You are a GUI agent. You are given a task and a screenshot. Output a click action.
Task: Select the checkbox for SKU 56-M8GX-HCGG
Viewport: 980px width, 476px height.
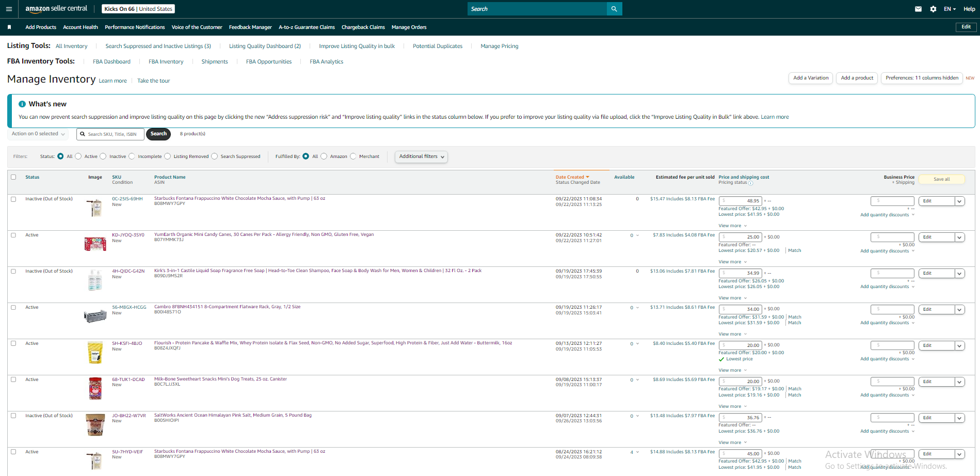point(13,307)
